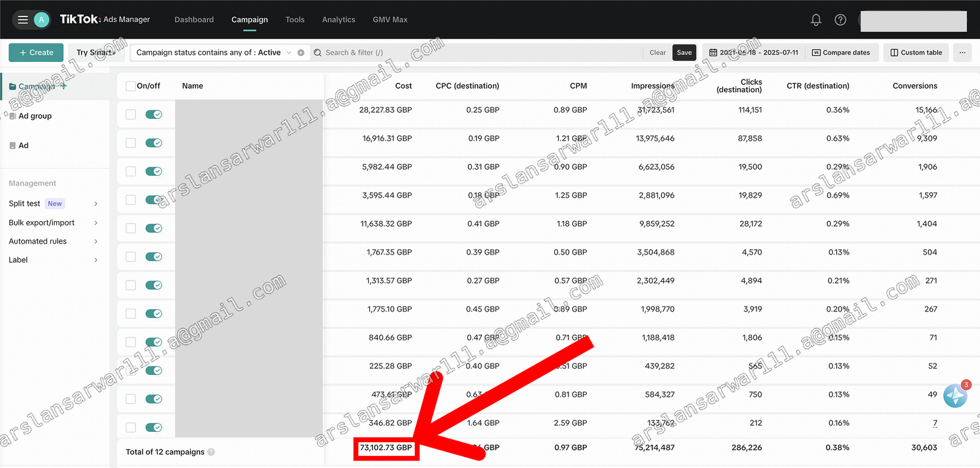Open the GMV Max tab
Screen dimensions: 980x468
pyautogui.click(x=390, y=20)
